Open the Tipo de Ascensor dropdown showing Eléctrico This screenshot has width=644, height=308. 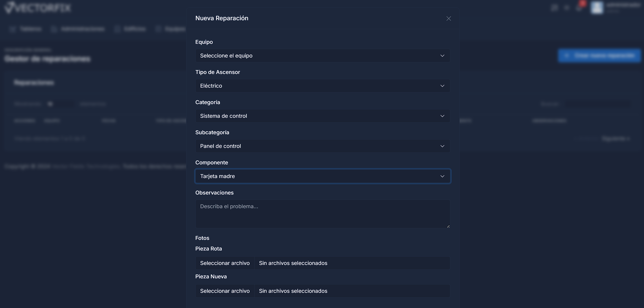click(x=322, y=86)
